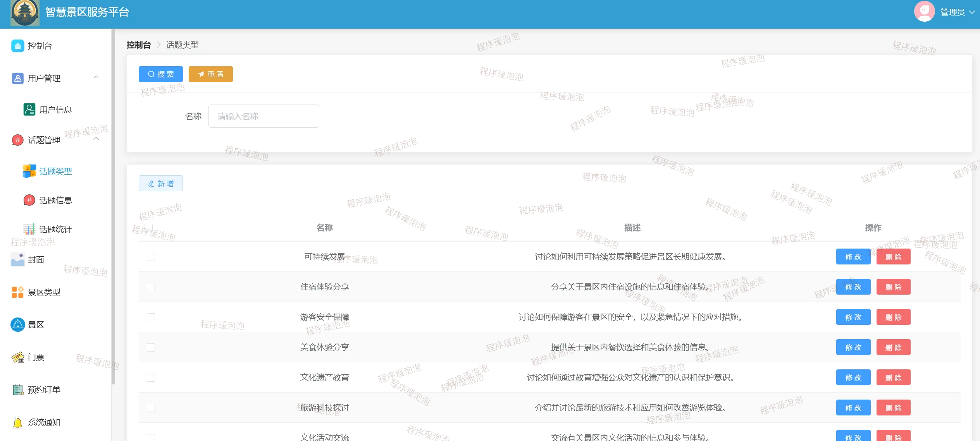Click the 用户信息 user icon
Viewport: 980px width, 441px height.
coord(29,110)
